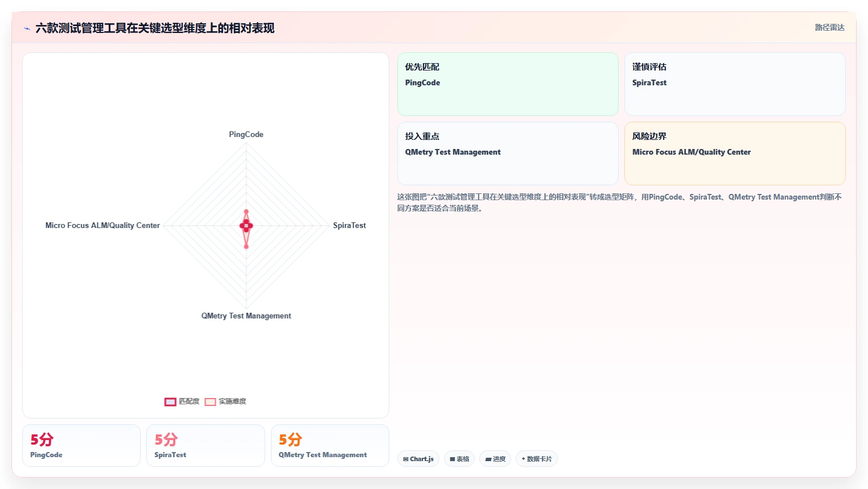
Task: Click the Micro Focus ALM/Quality Center axis label
Action: pos(102,226)
